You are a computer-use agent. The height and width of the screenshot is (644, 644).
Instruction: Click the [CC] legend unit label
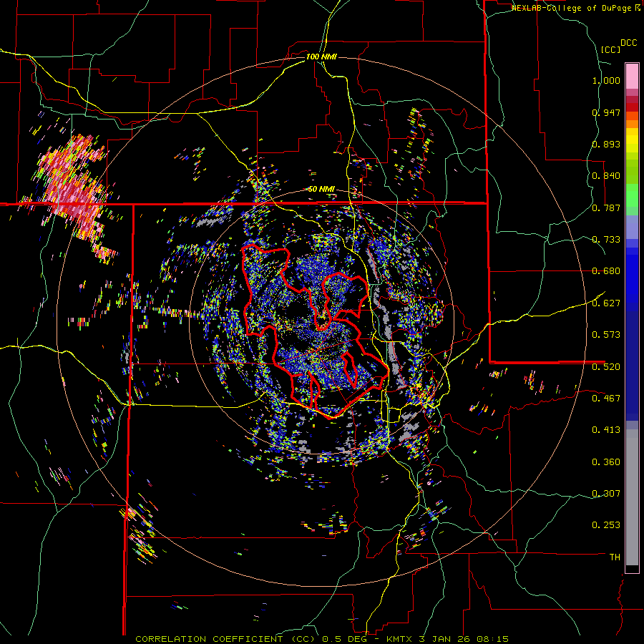click(610, 49)
